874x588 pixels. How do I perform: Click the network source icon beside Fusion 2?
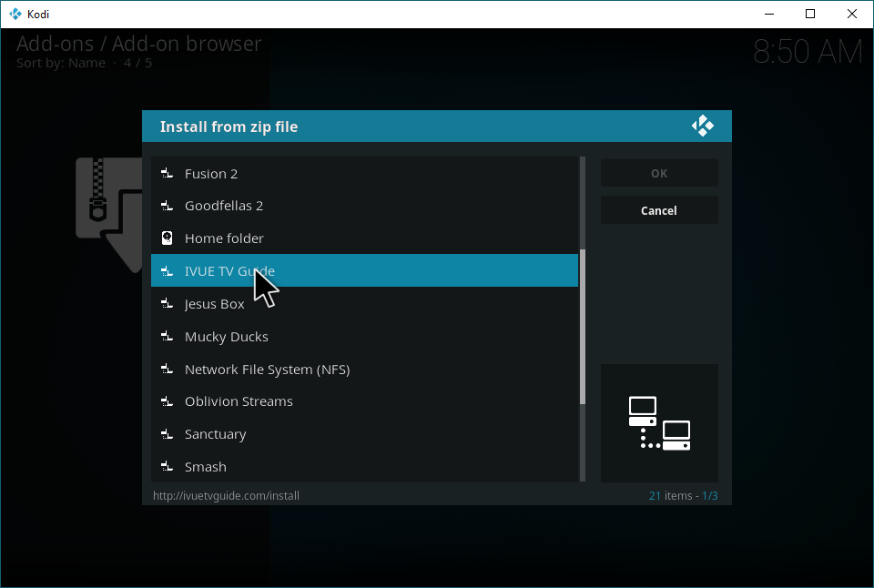pyautogui.click(x=167, y=173)
